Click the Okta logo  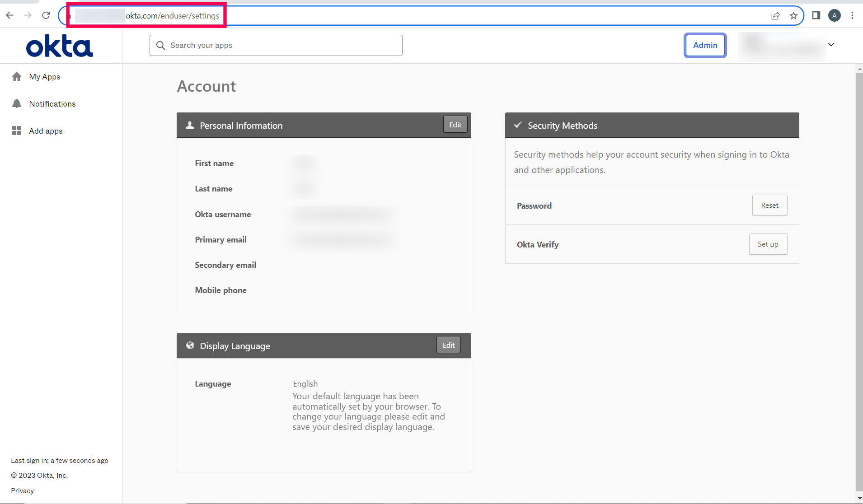60,46
